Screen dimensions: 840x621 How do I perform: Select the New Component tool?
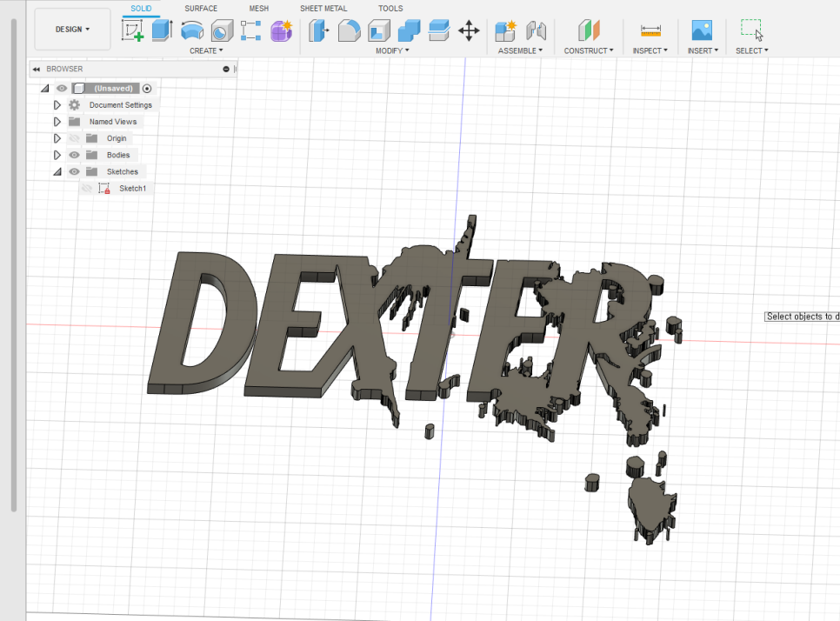pyautogui.click(x=505, y=30)
